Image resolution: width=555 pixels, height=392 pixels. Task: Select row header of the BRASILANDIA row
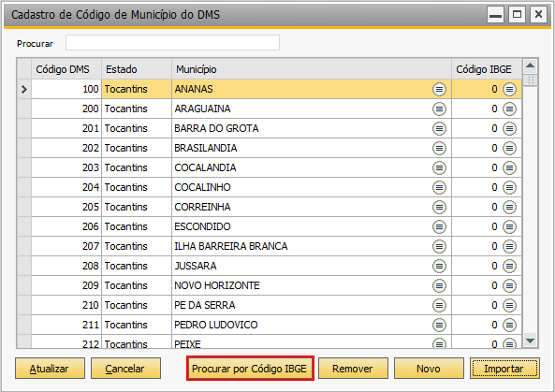pos(24,148)
